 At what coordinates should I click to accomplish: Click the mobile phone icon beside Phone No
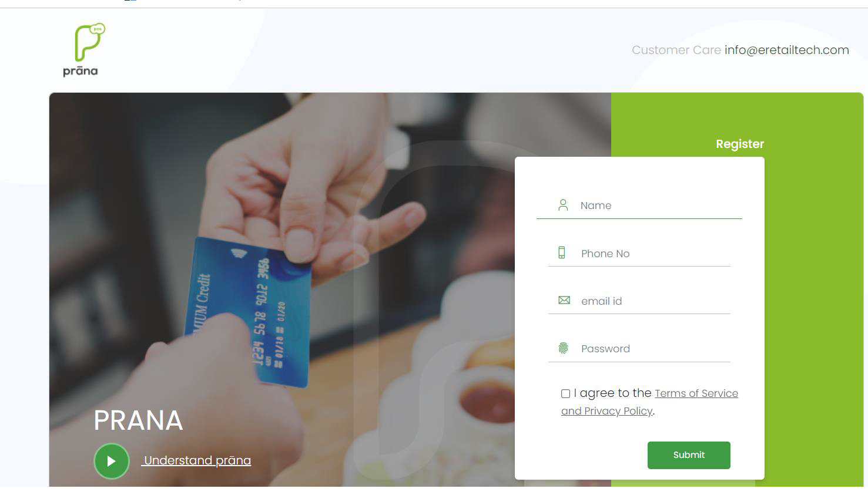[x=562, y=252]
